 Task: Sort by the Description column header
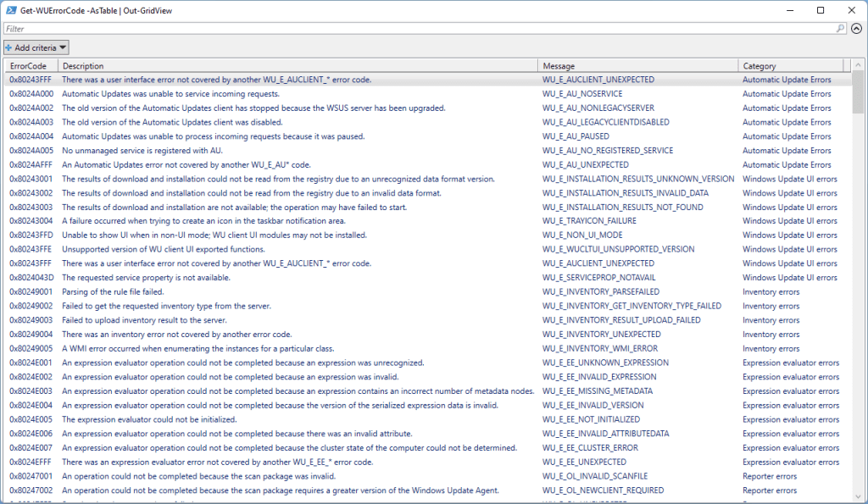tap(297, 66)
